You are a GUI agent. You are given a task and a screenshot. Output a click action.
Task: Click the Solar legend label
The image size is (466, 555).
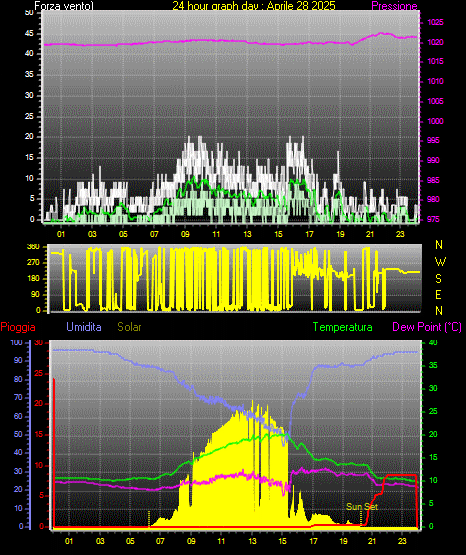(x=129, y=327)
